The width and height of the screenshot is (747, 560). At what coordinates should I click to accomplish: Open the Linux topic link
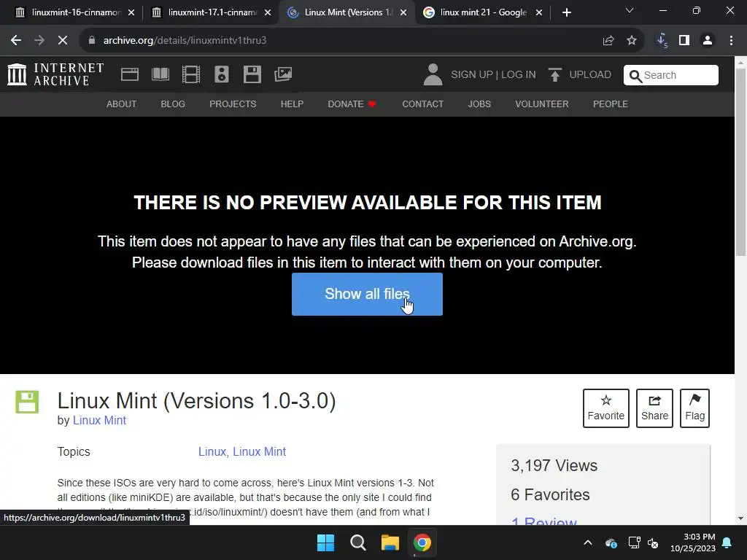212,452
